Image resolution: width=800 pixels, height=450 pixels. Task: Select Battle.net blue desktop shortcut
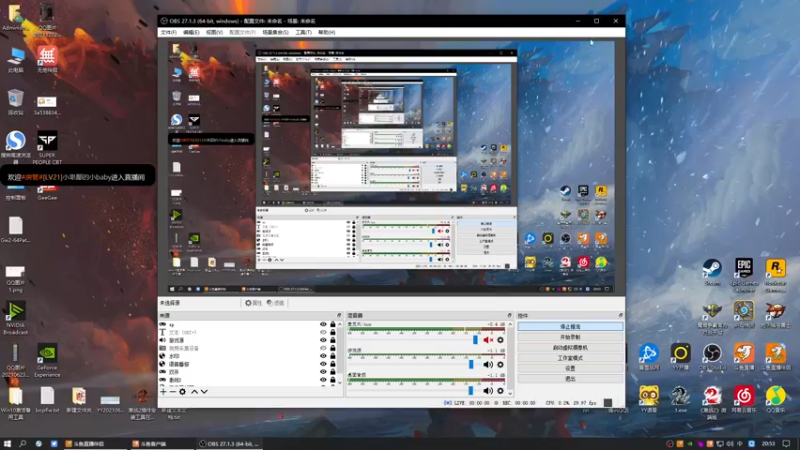coord(648,357)
